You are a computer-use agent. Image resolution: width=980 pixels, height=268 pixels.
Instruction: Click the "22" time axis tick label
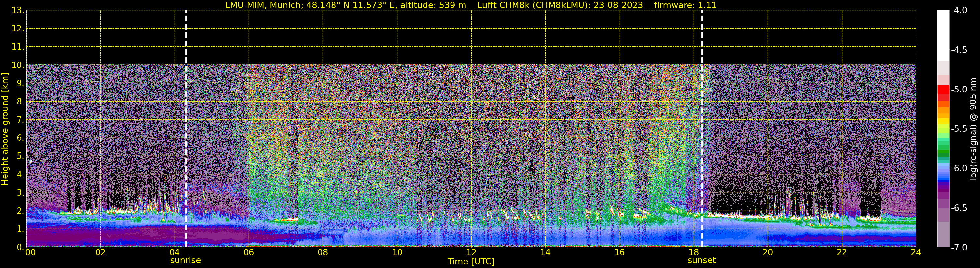click(842, 252)
